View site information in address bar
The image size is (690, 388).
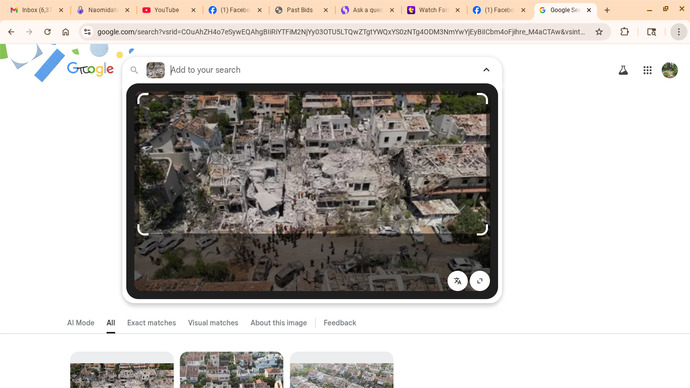87,32
